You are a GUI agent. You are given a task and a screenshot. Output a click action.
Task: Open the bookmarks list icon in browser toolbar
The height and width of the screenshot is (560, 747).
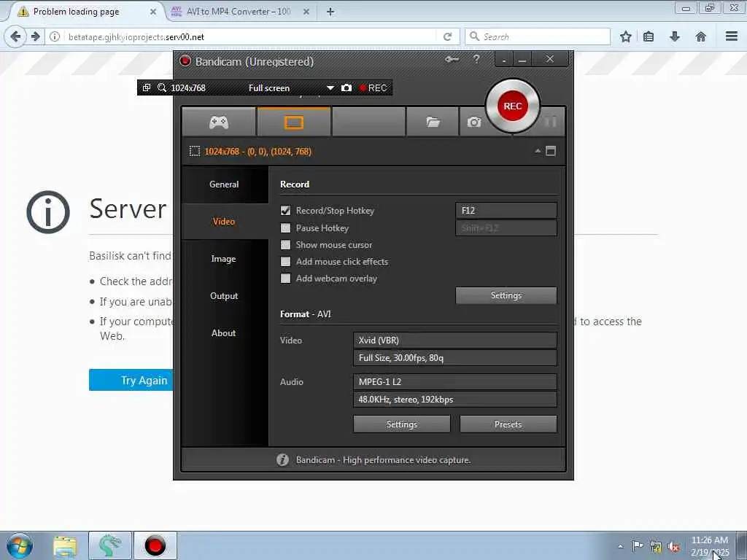649,36
